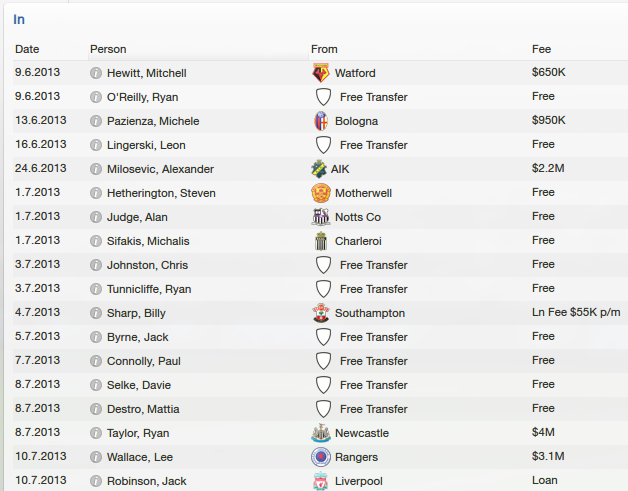The image size is (628, 491).
Task: Sort transfers by Date column header
Action: pos(27,49)
